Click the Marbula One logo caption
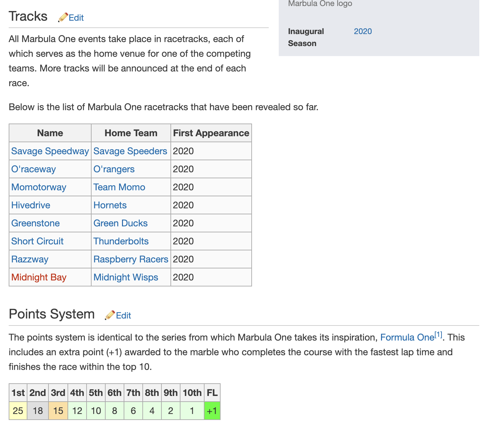Viewport: 504px width, 428px height. 320,4
